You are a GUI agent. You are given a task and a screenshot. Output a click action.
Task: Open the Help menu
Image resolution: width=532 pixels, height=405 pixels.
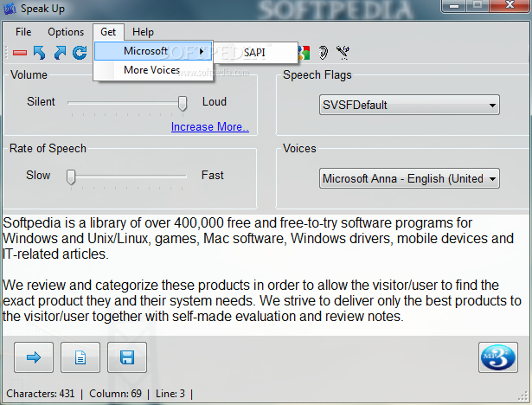click(x=143, y=32)
